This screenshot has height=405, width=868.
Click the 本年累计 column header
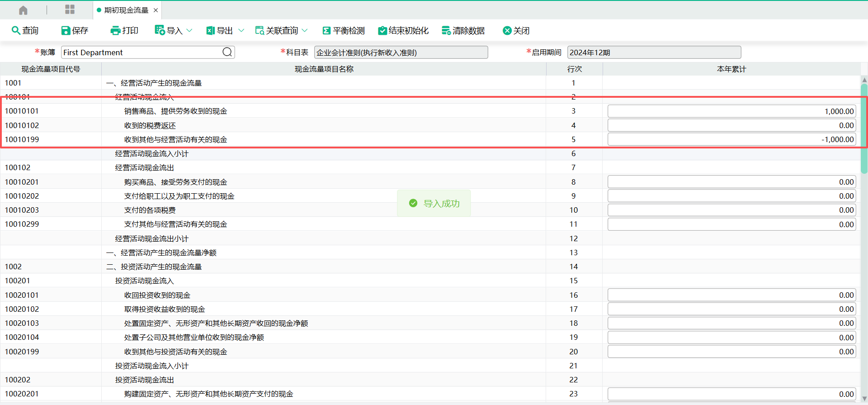point(731,69)
